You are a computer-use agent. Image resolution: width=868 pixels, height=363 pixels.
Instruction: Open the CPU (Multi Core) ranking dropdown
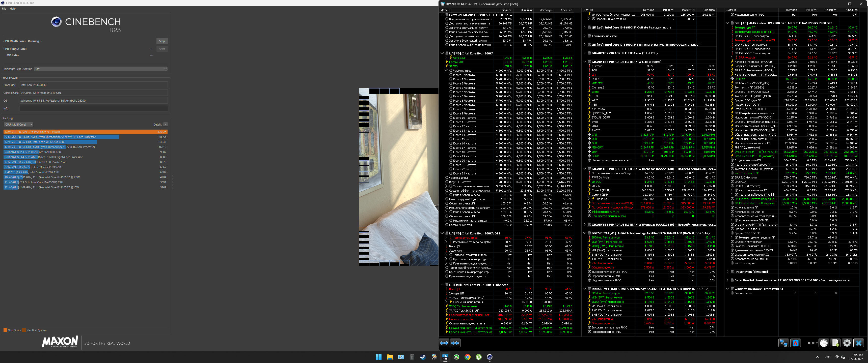(x=18, y=125)
